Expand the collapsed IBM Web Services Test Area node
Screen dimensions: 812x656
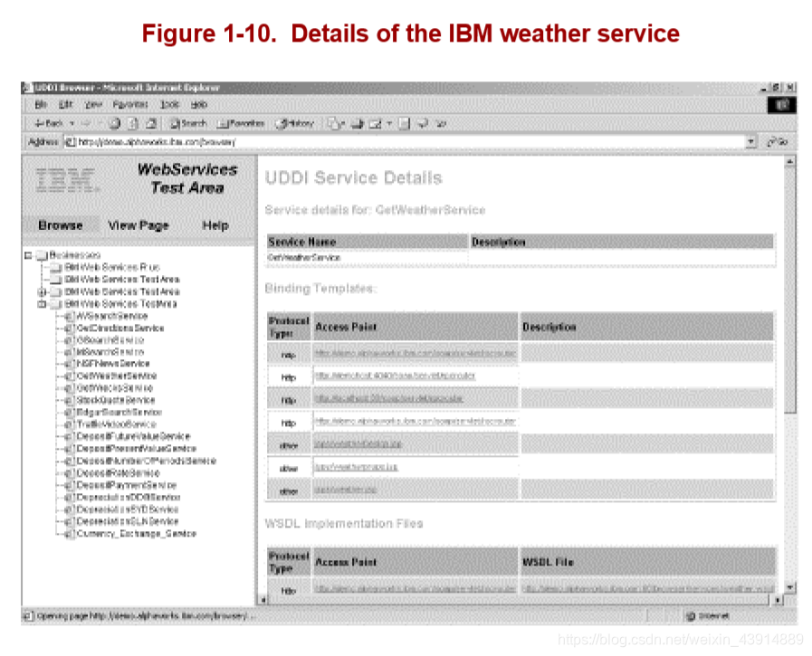[42, 292]
